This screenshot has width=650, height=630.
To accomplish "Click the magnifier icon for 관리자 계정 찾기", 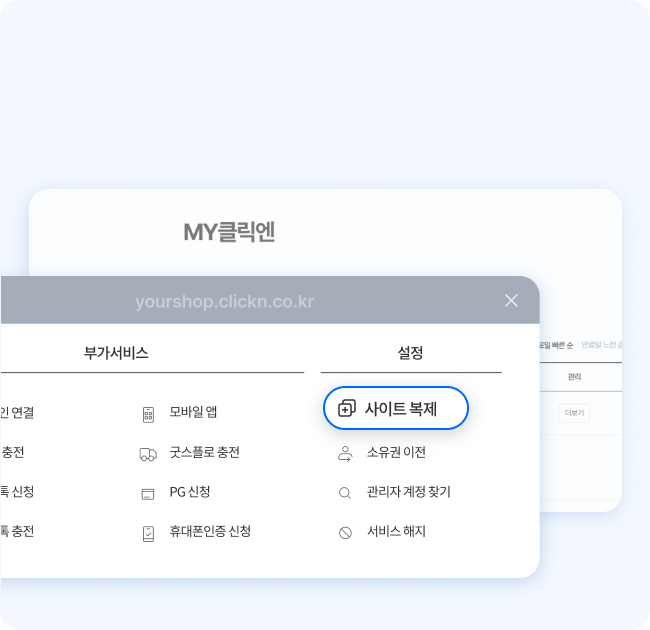I will [x=345, y=493].
